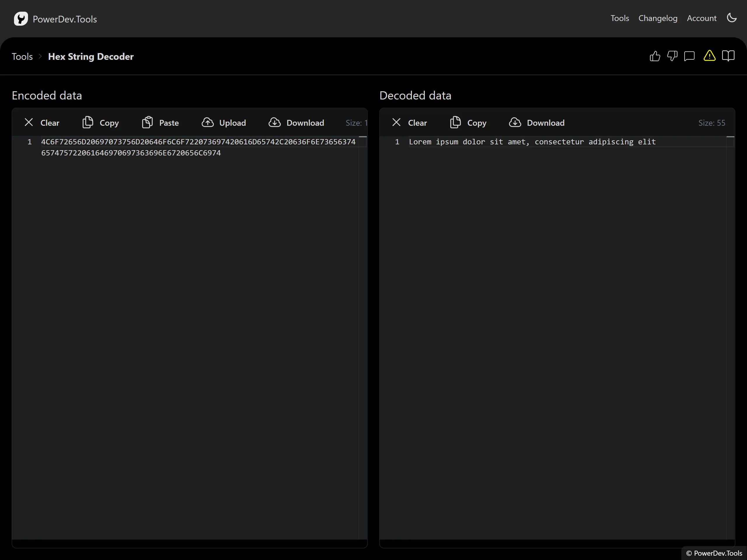
Task: Report an issue with the yellow warning icon
Action: (709, 56)
